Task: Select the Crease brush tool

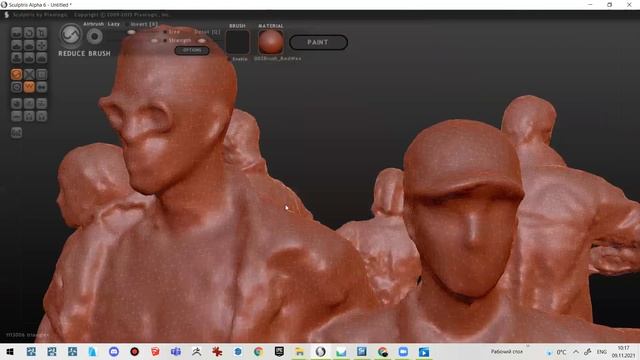Action: pos(16,33)
